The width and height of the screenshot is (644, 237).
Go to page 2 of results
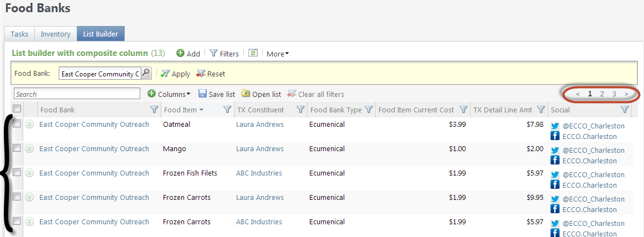click(602, 94)
